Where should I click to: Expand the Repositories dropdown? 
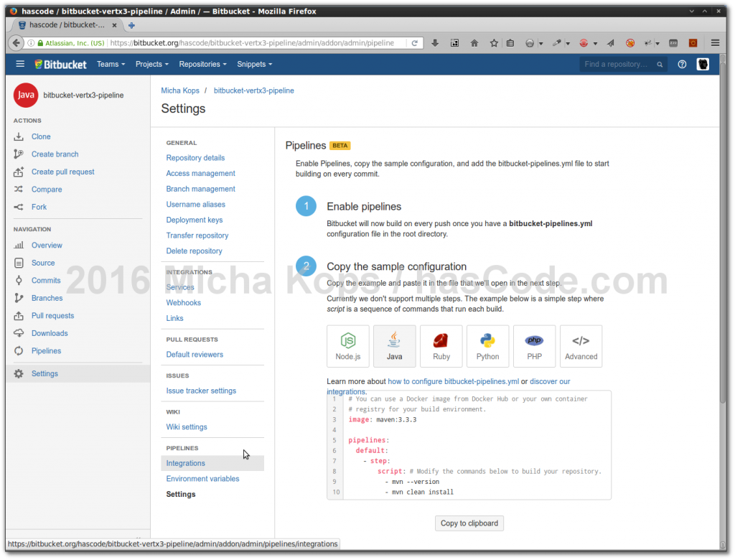tap(202, 64)
